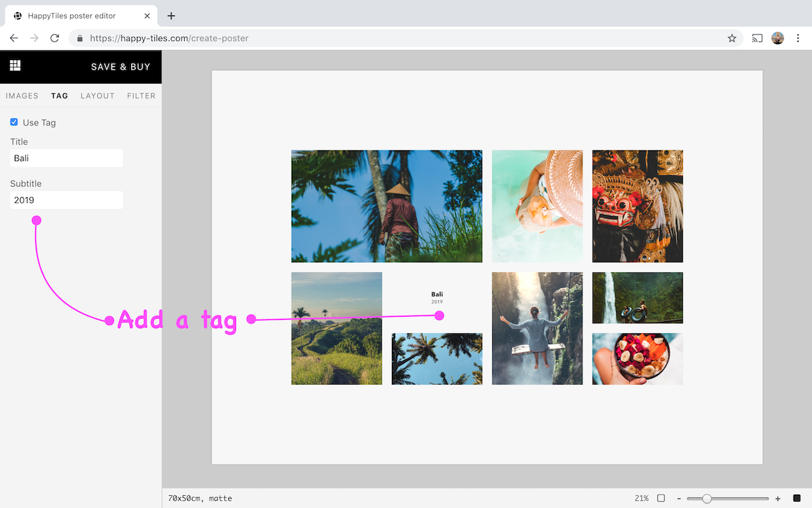Image resolution: width=812 pixels, height=508 pixels.
Task: Click the user profile avatar
Action: tap(777, 38)
